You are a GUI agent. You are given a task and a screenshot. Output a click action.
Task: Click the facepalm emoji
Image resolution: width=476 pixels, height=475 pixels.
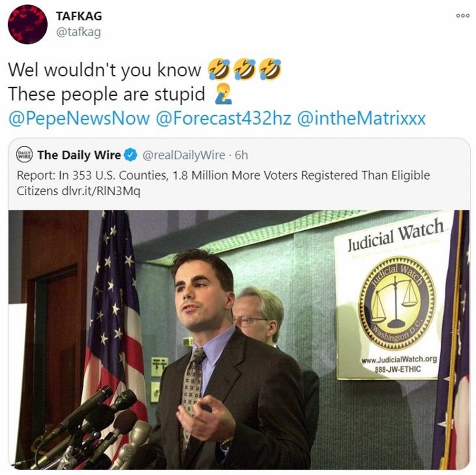point(223,93)
